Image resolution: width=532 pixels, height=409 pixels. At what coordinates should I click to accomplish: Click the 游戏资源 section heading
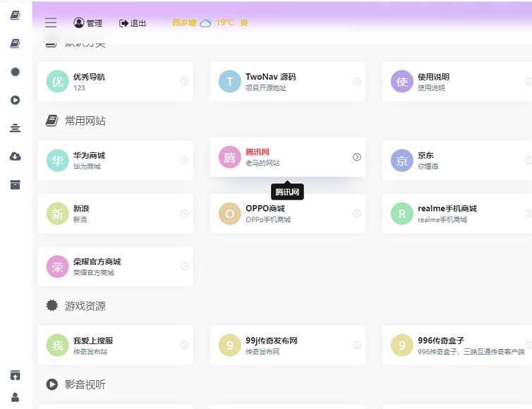(85, 306)
